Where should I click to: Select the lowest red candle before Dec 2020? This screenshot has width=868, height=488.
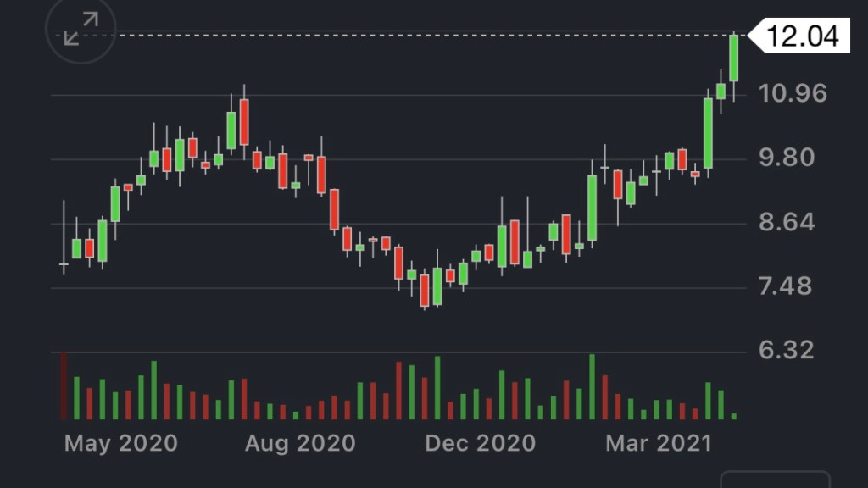pos(425,290)
